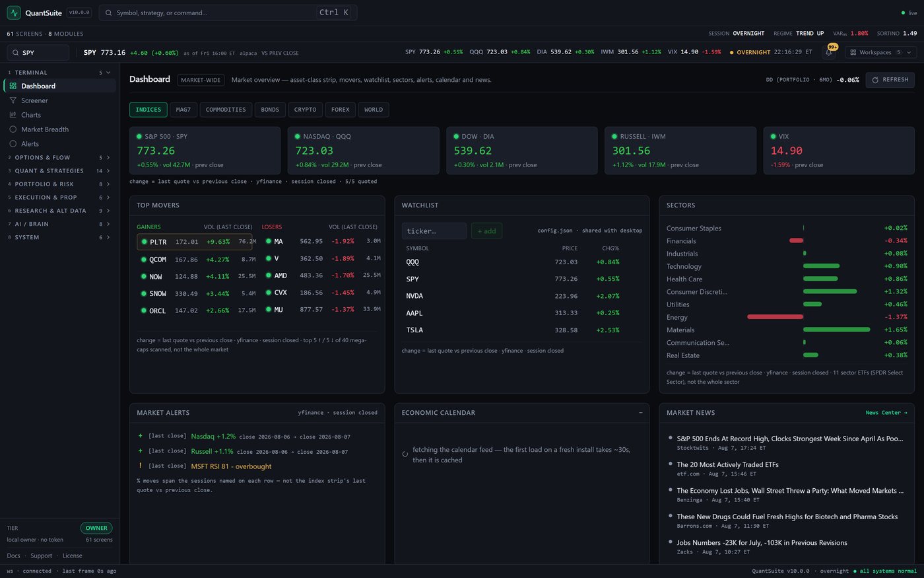Switch to the MAG7 tab
924x578 pixels.
coord(183,110)
